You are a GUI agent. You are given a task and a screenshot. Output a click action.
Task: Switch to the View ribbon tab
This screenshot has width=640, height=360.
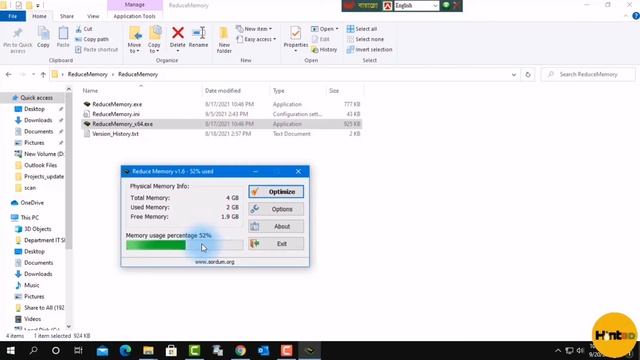click(93, 16)
